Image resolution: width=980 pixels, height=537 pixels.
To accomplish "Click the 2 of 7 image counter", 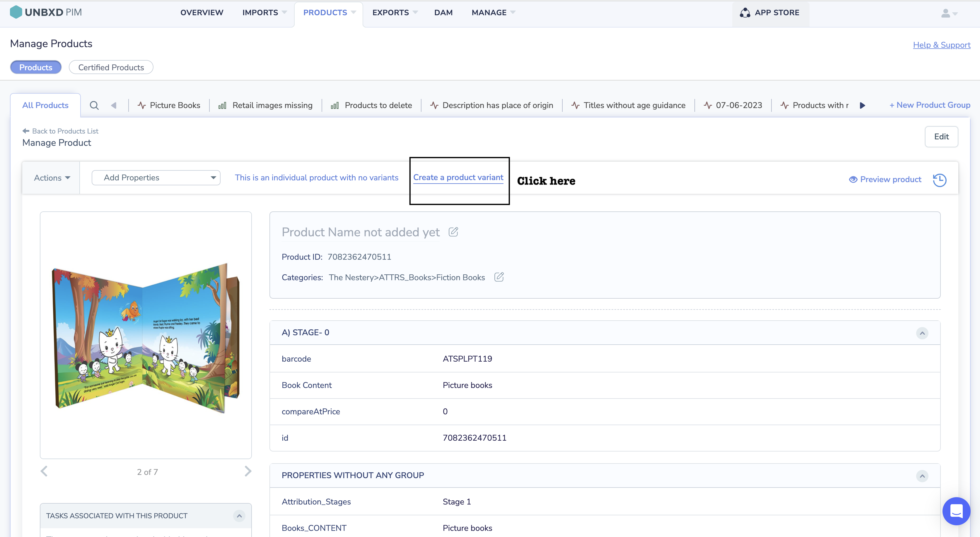I will 147,472.
